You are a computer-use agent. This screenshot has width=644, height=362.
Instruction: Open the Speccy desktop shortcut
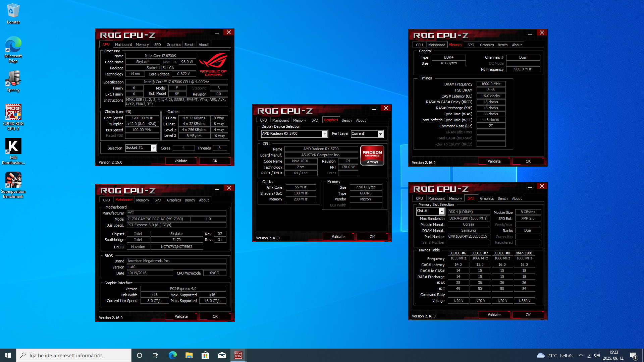[13, 79]
